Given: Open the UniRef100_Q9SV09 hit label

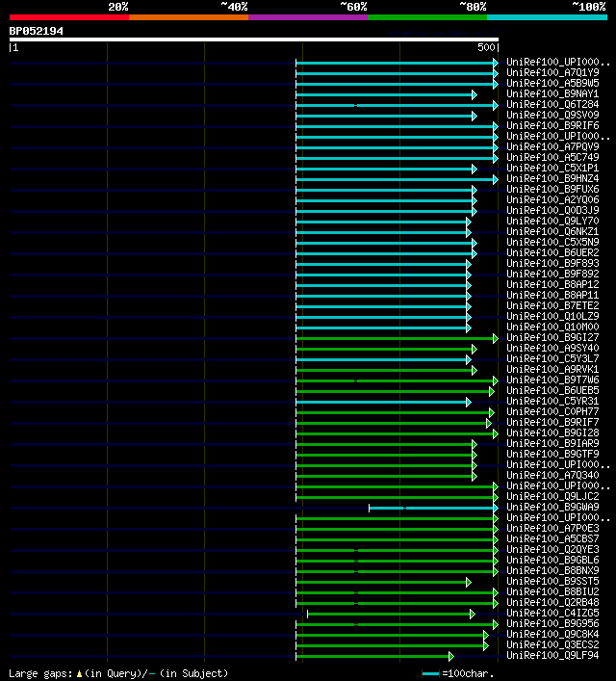Looking at the screenshot, I should 552,115.
